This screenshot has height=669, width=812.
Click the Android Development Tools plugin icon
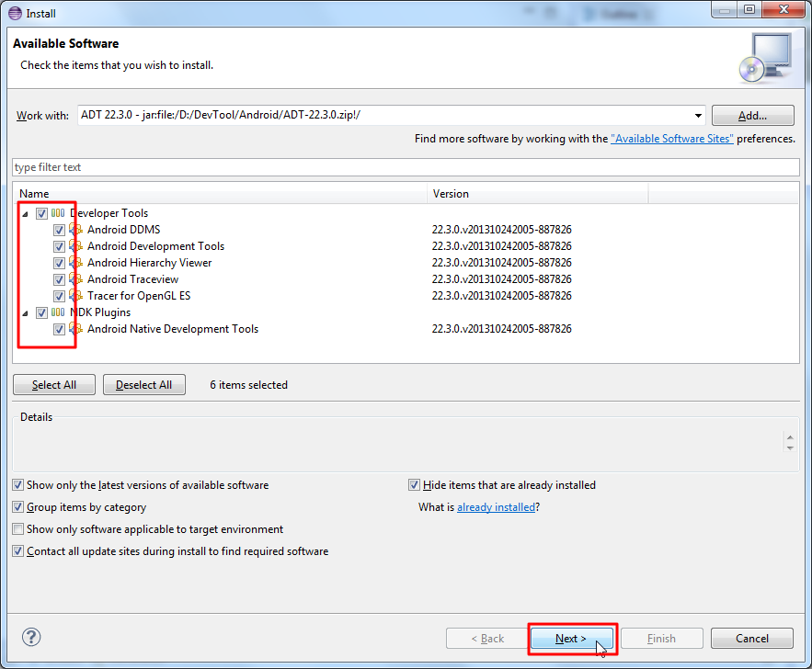tap(76, 246)
